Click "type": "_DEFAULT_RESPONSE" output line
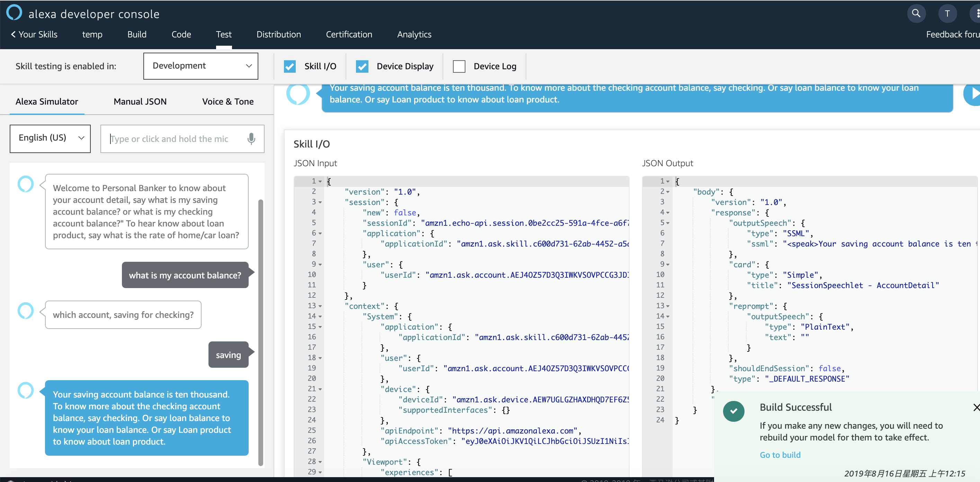The image size is (980, 482). (x=789, y=379)
